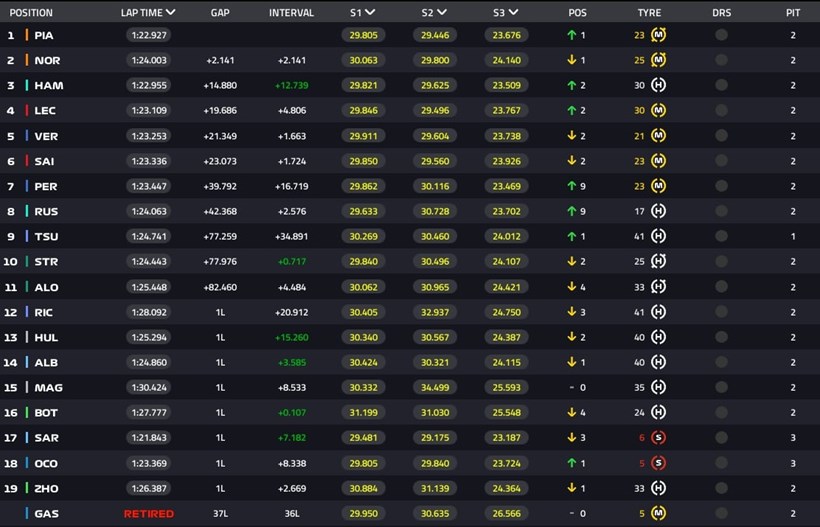Click the green up arrow in OCO's POS cell

tap(572, 463)
